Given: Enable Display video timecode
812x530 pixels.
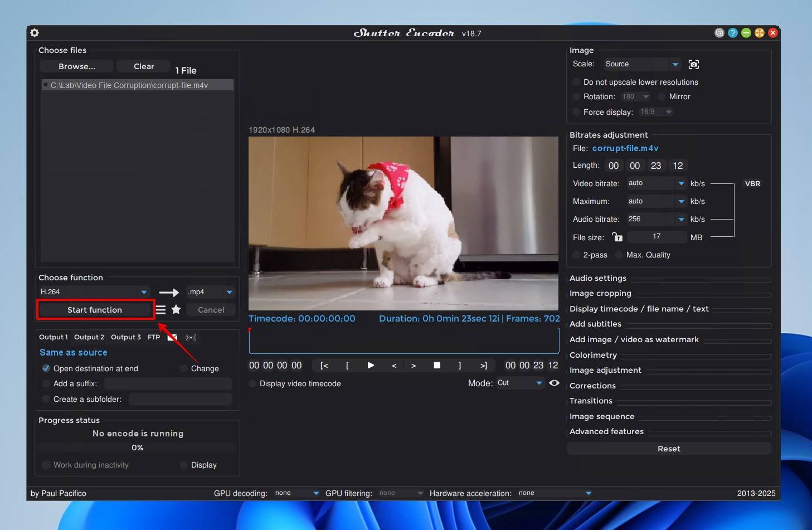Looking at the screenshot, I should tap(252, 383).
